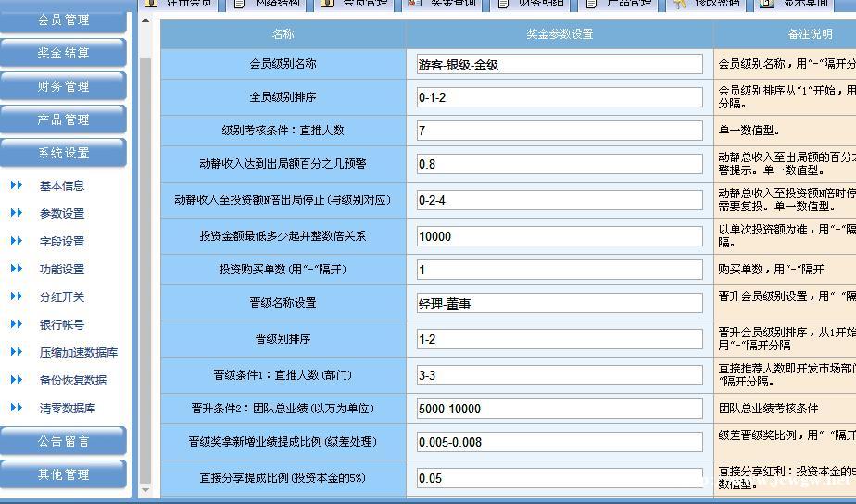Click the arrow icon beside 清零数据库
This screenshot has width=856, height=504.
point(17,408)
